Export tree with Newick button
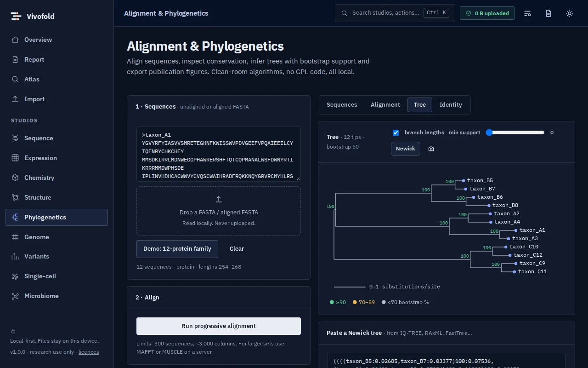This screenshot has width=588, height=368. [406, 149]
